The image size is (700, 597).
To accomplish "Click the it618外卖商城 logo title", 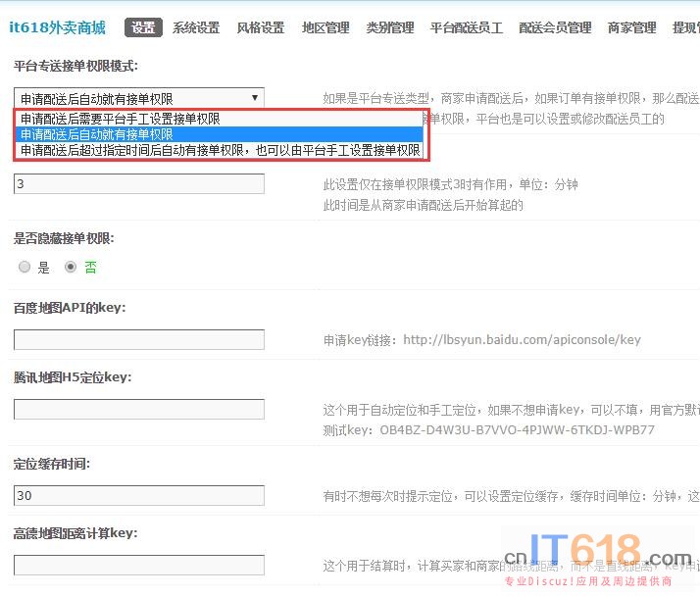I will pos(57,27).
